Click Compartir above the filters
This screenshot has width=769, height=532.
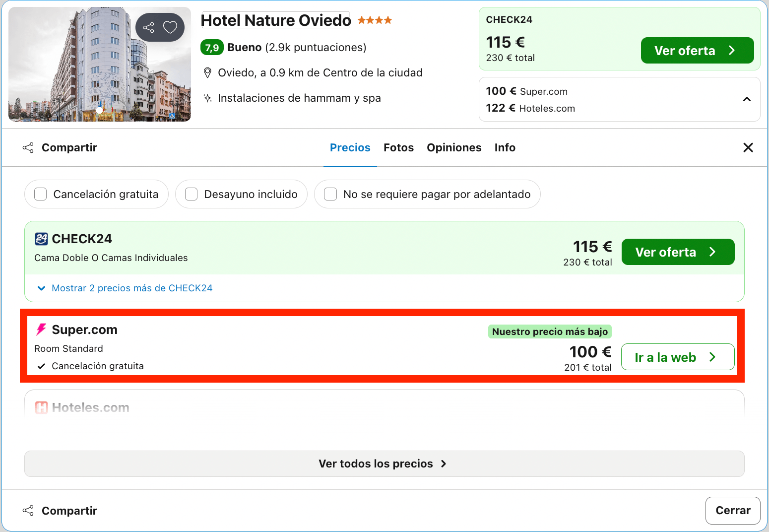[60, 147]
